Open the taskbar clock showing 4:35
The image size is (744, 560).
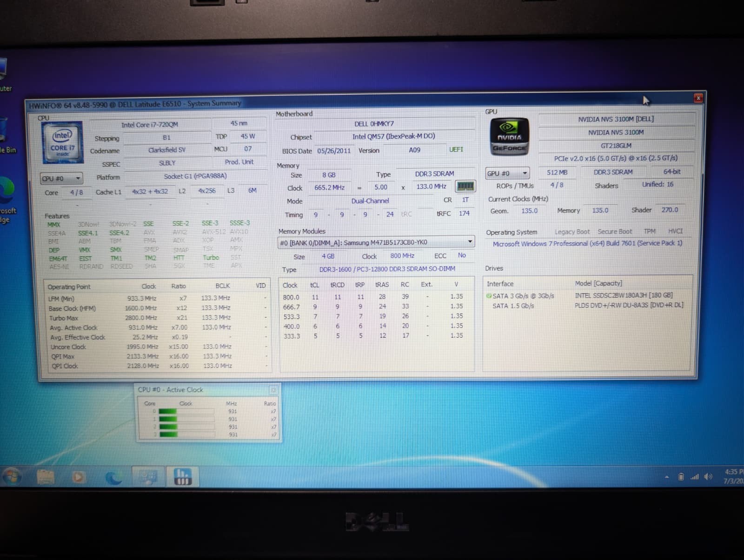[x=733, y=476]
